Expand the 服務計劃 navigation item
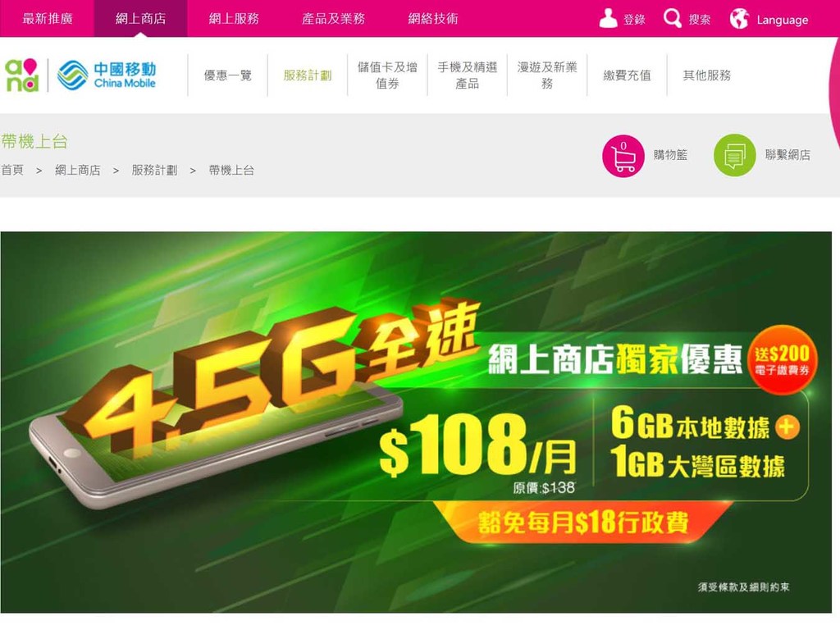This screenshot has height=630, width=840. [x=308, y=75]
